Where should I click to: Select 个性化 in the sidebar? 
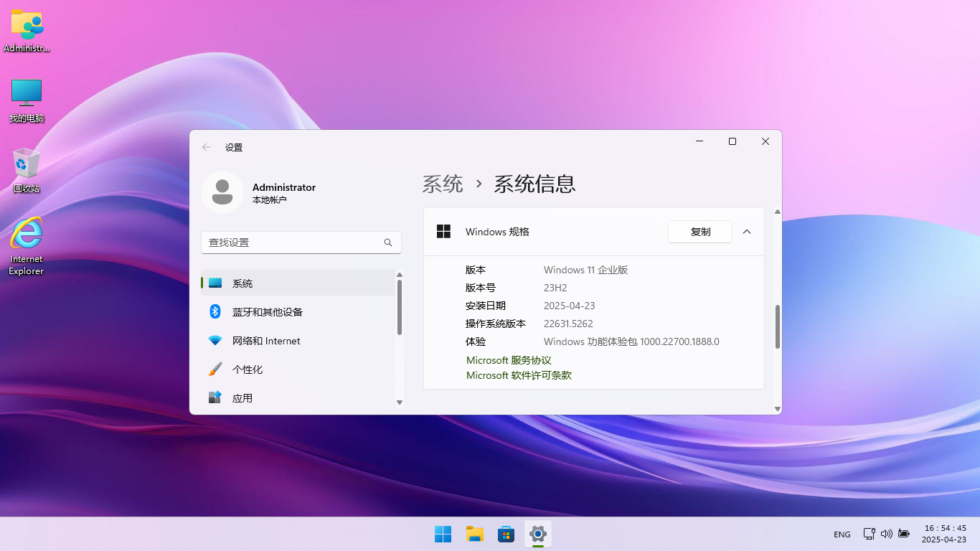(x=298, y=369)
